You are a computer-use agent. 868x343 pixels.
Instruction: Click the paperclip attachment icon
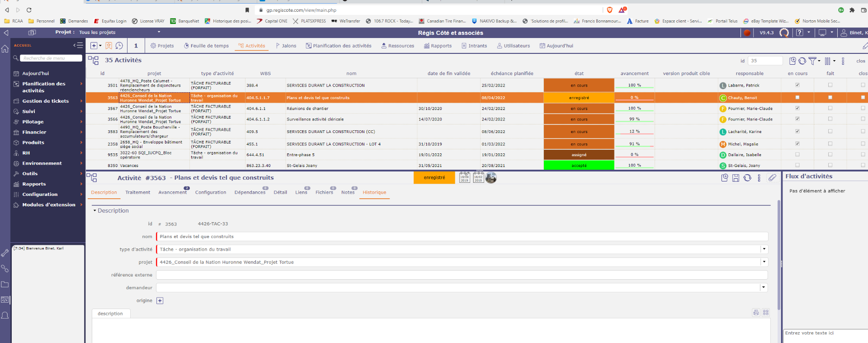point(772,178)
